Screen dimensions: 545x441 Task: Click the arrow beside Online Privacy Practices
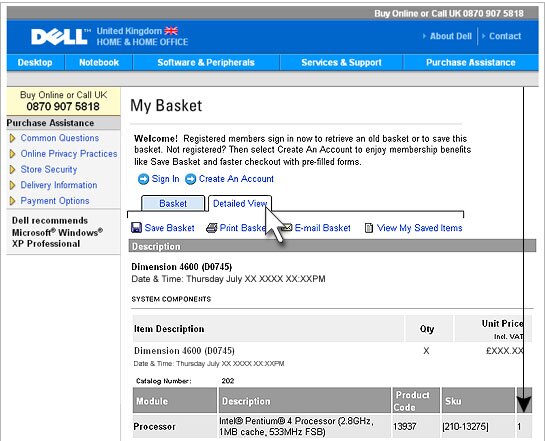tap(13, 154)
